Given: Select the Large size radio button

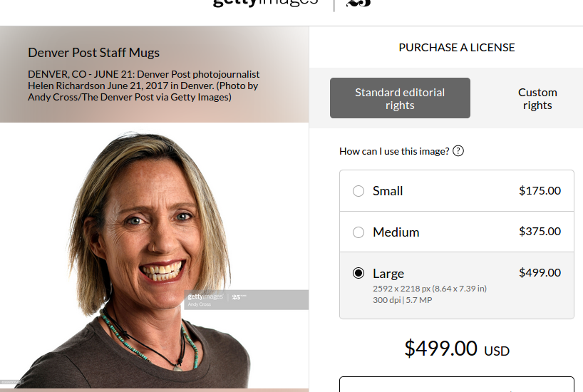Looking at the screenshot, I should tap(358, 273).
